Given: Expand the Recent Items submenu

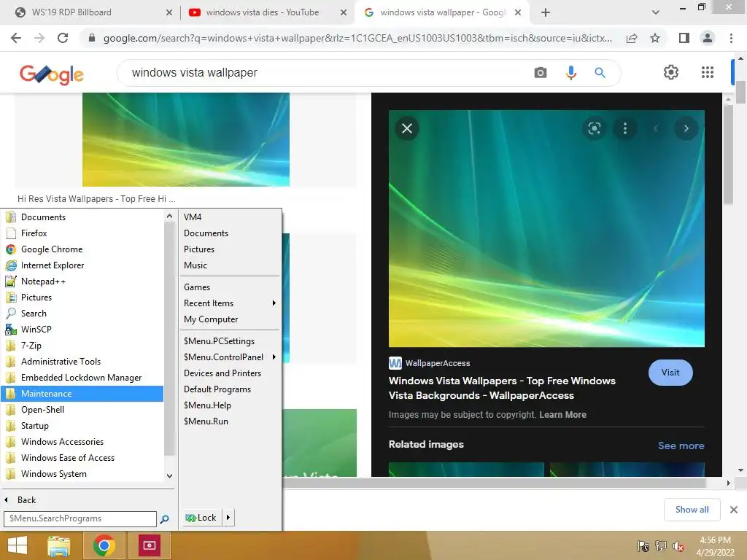Looking at the screenshot, I should (x=274, y=303).
